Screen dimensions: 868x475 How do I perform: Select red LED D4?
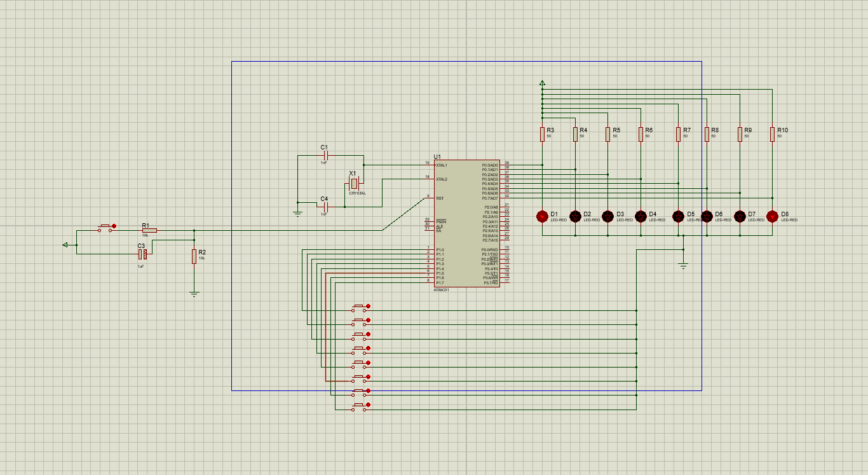click(x=641, y=216)
